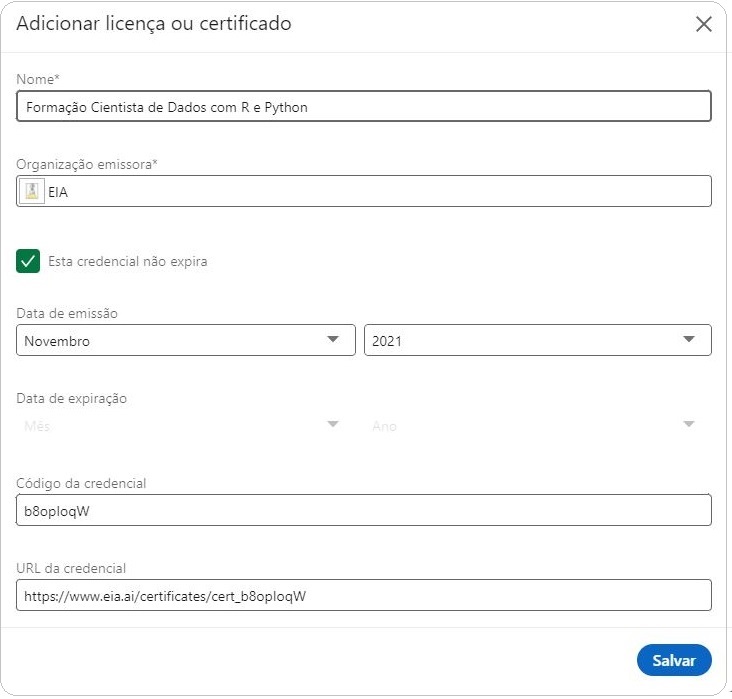Click the arrow on the 2021 dropdown
This screenshot has width=732, height=699.
(x=689, y=340)
